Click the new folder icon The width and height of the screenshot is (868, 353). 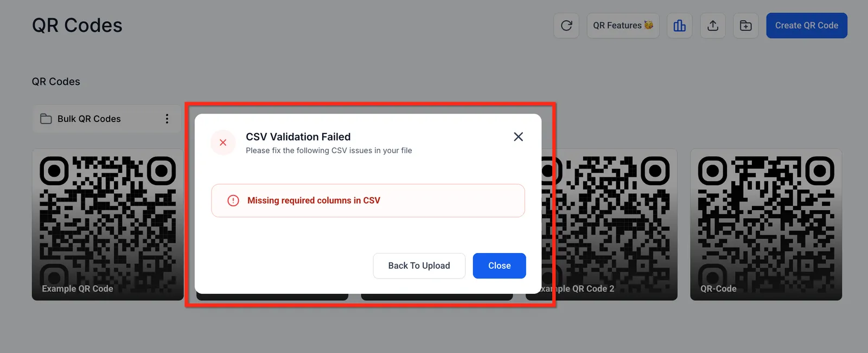[746, 26]
